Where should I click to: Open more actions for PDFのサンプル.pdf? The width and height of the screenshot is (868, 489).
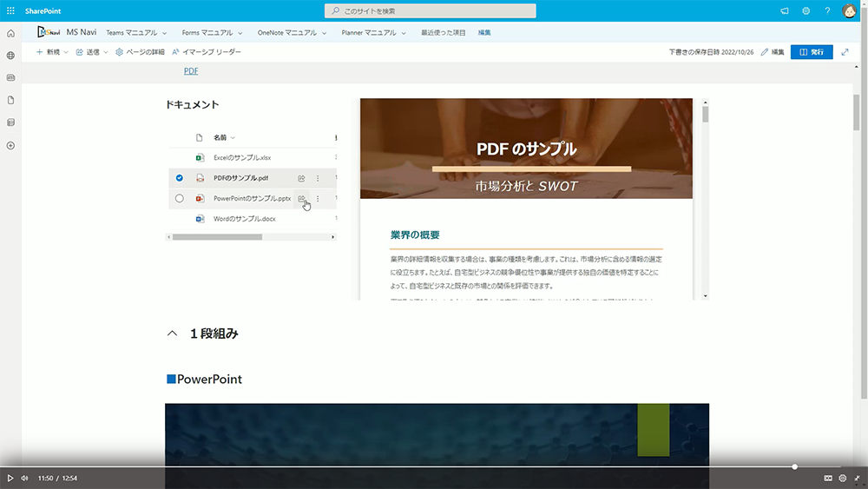pyautogui.click(x=318, y=178)
